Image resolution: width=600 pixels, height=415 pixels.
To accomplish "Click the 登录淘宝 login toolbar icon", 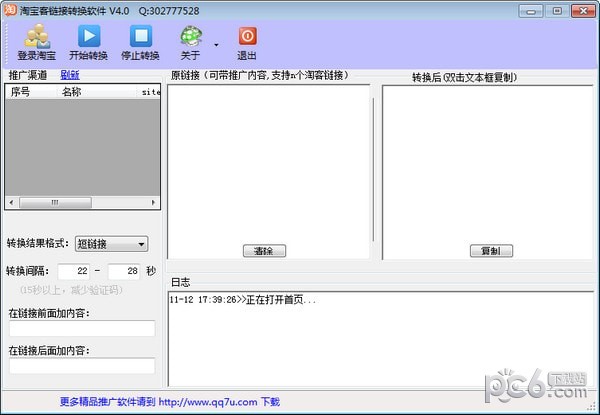I will pos(37,42).
